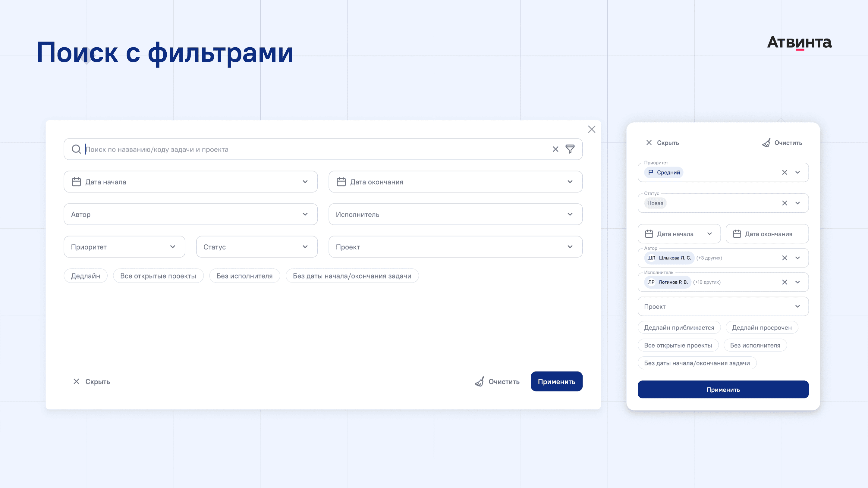Image resolution: width=868 pixels, height=488 pixels.
Task: Open the Проект dropdown in right panel
Action: (723, 306)
